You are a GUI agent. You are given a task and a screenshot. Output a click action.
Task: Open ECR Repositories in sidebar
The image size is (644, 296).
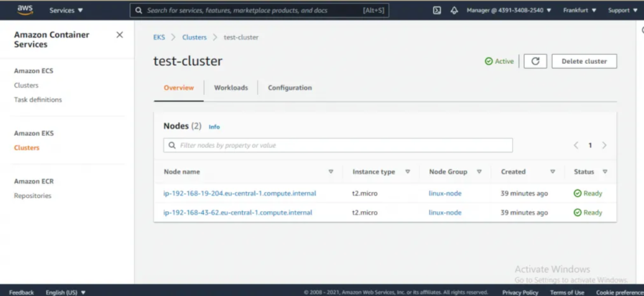point(33,196)
